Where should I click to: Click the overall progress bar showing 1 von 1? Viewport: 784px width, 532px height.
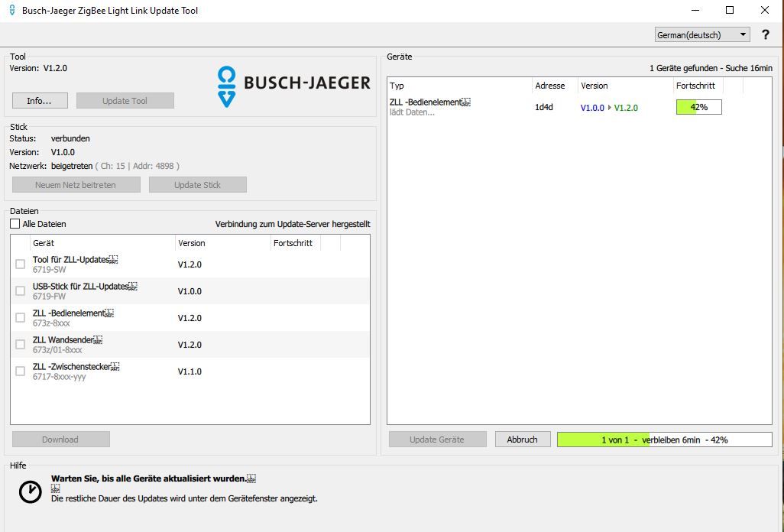pos(665,440)
